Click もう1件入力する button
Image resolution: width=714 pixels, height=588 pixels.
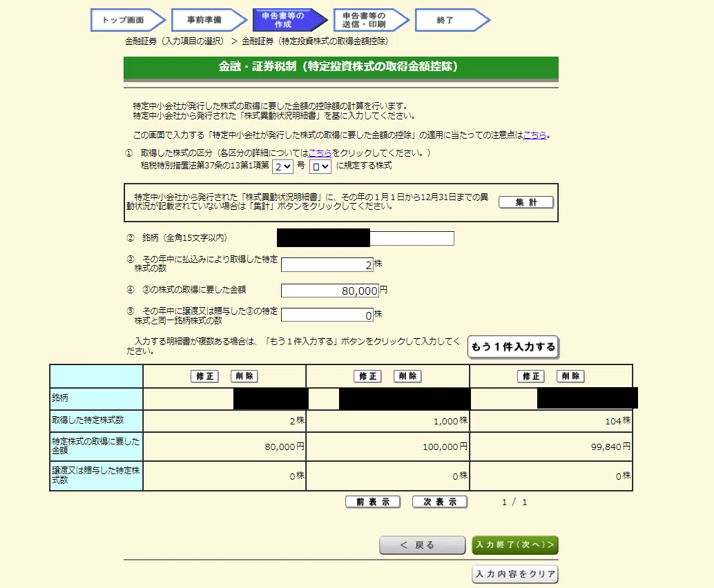pyautogui.click(x=513, y=347)
